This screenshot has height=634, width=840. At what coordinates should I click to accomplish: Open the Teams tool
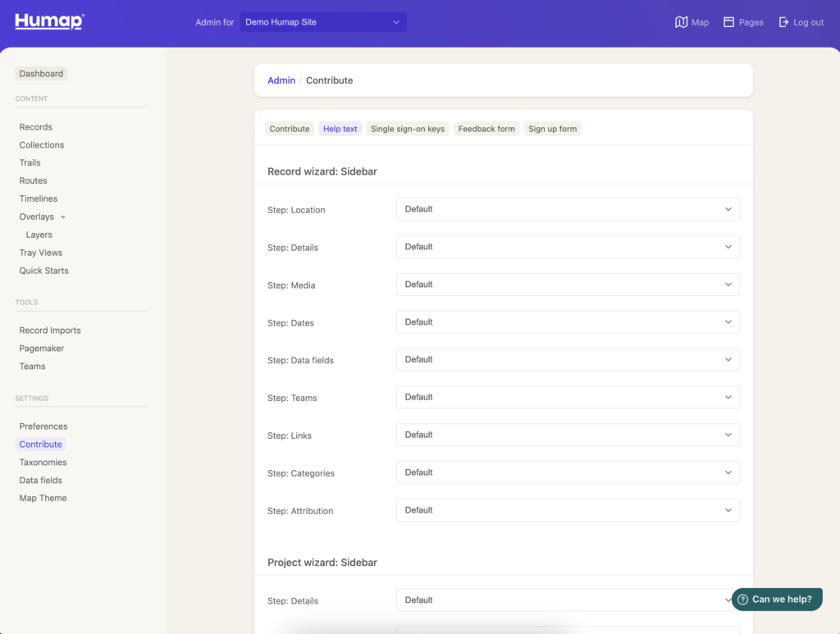click(x=32, y=366)
